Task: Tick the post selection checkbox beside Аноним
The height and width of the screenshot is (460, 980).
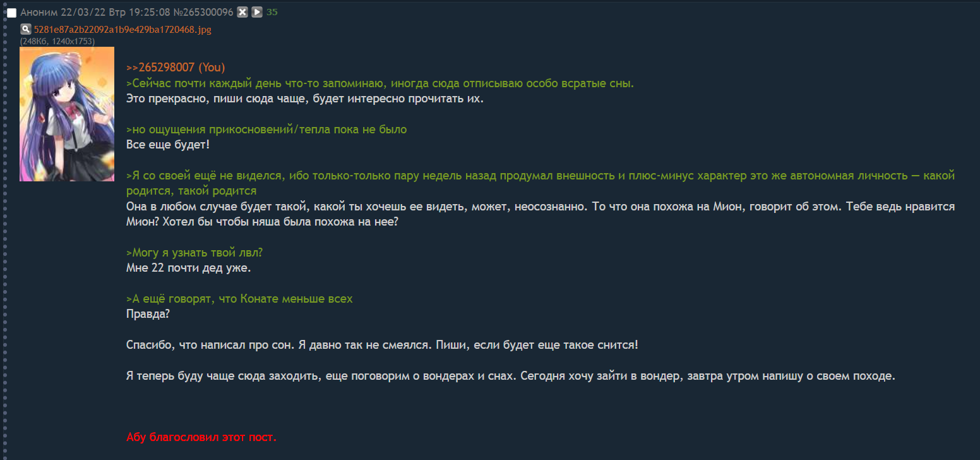Action: (x=11, y=13)
